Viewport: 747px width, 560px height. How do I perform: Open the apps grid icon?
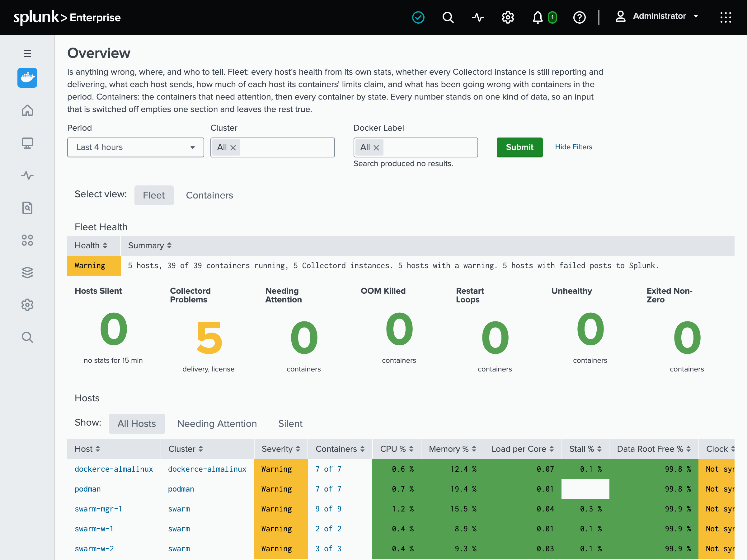coord(726,17)
